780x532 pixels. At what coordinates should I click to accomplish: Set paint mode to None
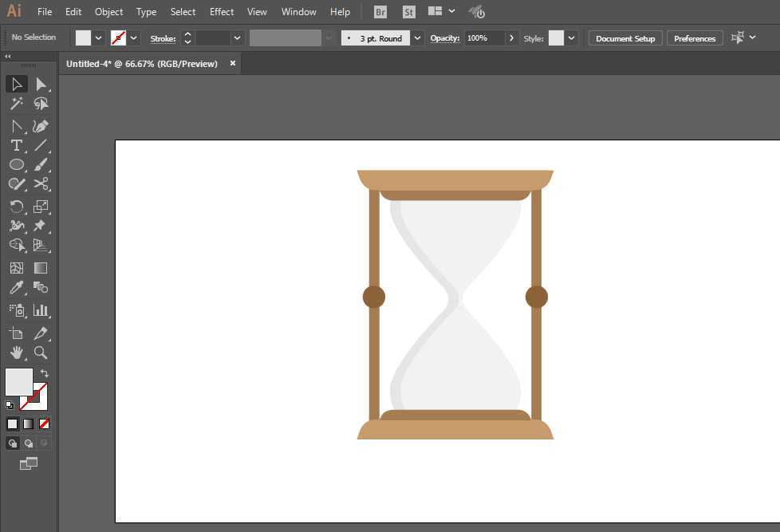click(45, 424)
